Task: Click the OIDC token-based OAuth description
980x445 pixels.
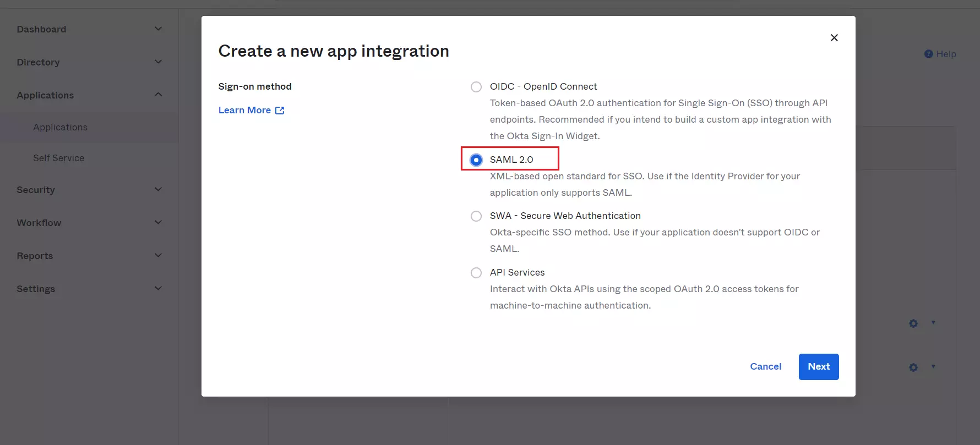Action: coord(661,119)
